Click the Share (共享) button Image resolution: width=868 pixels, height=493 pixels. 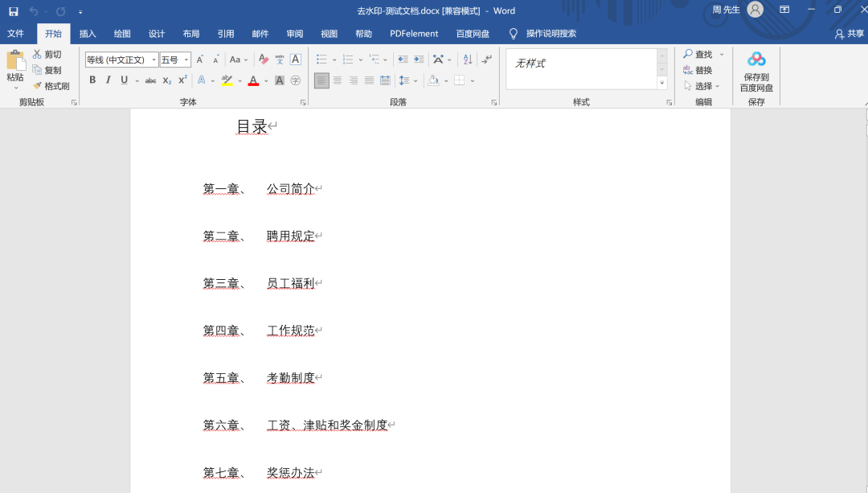click(850, 34)
